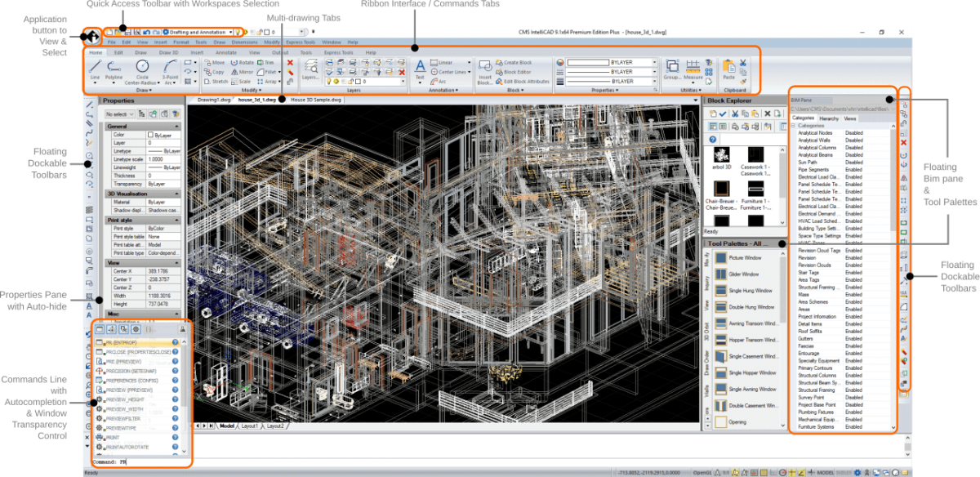Viewport: 980px width, 477px height.
Task: Open the Express Tools menu
Action: (299, 41)
